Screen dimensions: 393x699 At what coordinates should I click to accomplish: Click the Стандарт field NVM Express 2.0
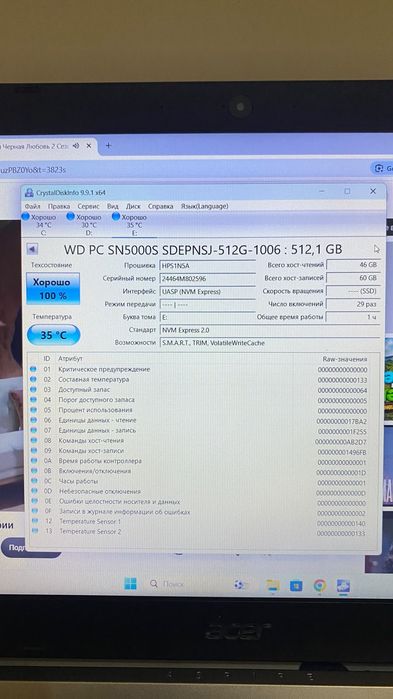coord(270,330)
